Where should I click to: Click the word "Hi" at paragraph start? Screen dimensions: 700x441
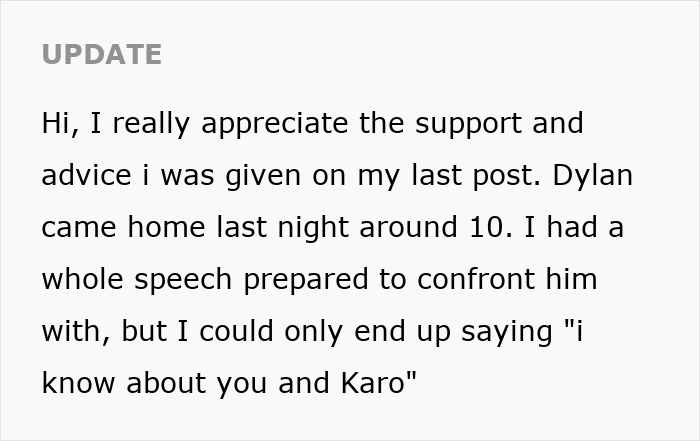coord(56,123)
